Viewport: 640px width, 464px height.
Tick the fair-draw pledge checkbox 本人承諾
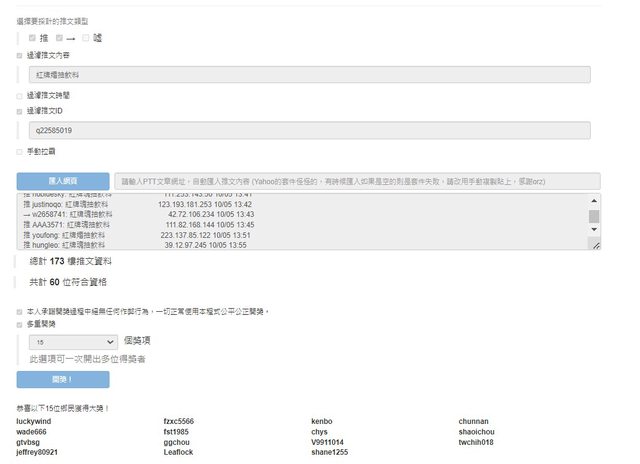[x=20, y=311]
